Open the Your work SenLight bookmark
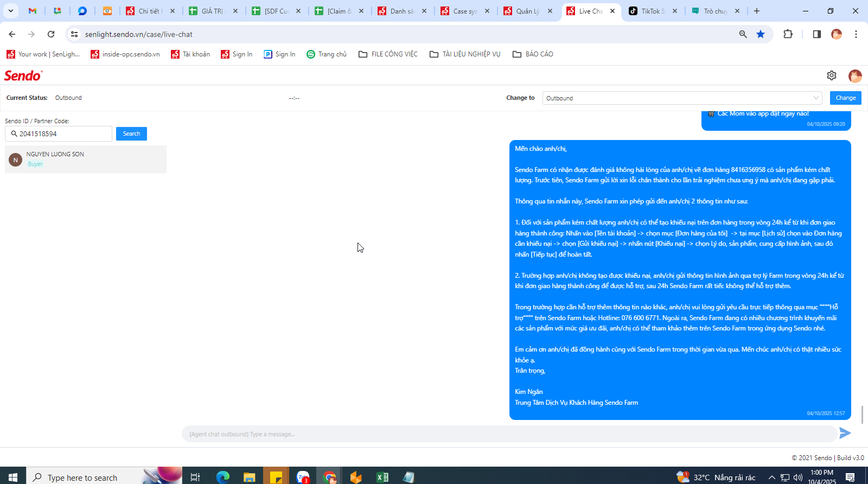868x484 pixels. click(x=43, y=54)
